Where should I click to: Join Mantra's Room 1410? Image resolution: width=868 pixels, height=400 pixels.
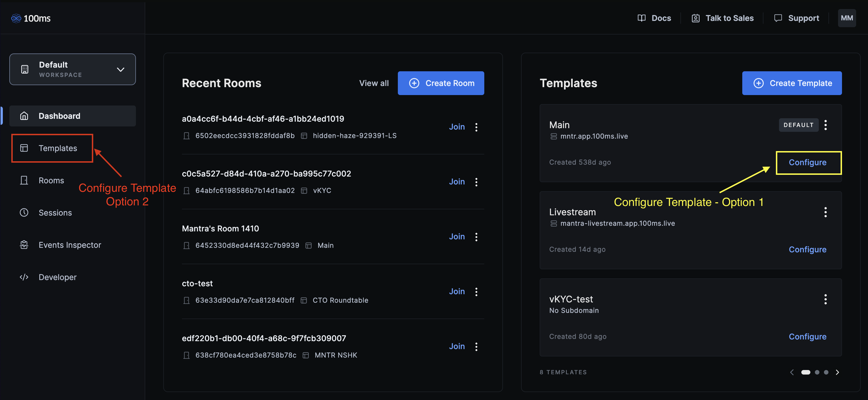click(457, 237)
